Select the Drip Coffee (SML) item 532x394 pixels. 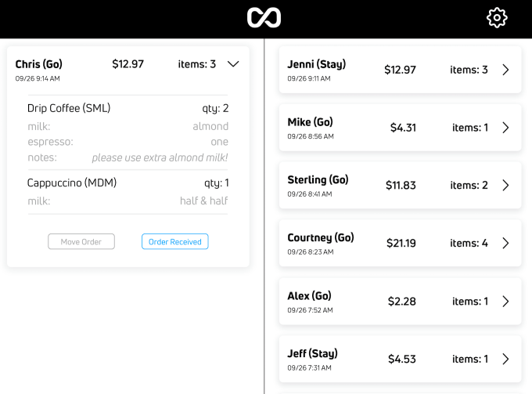point(69,108)
